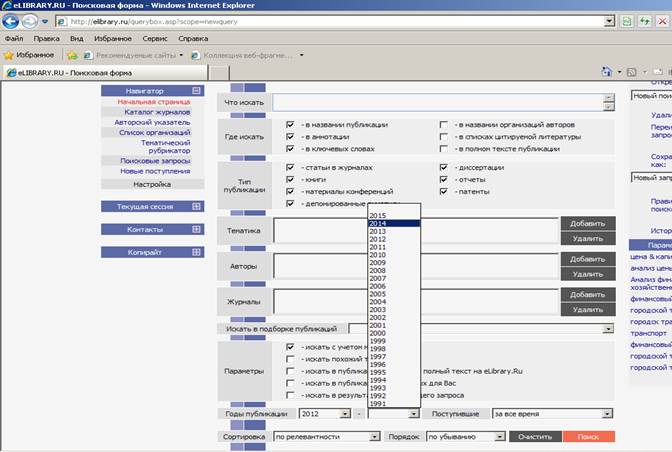Expand the Текущая сессия panel

[x=196, y=207]
